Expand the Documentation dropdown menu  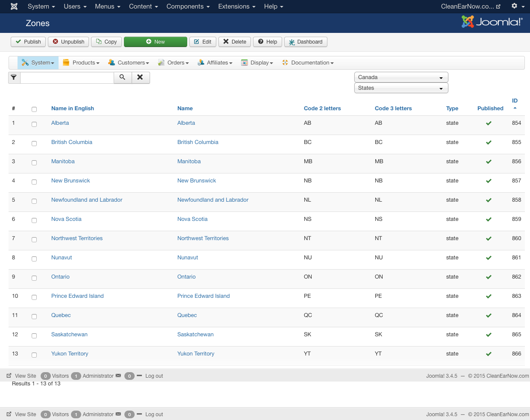click(x=308, y=63)
